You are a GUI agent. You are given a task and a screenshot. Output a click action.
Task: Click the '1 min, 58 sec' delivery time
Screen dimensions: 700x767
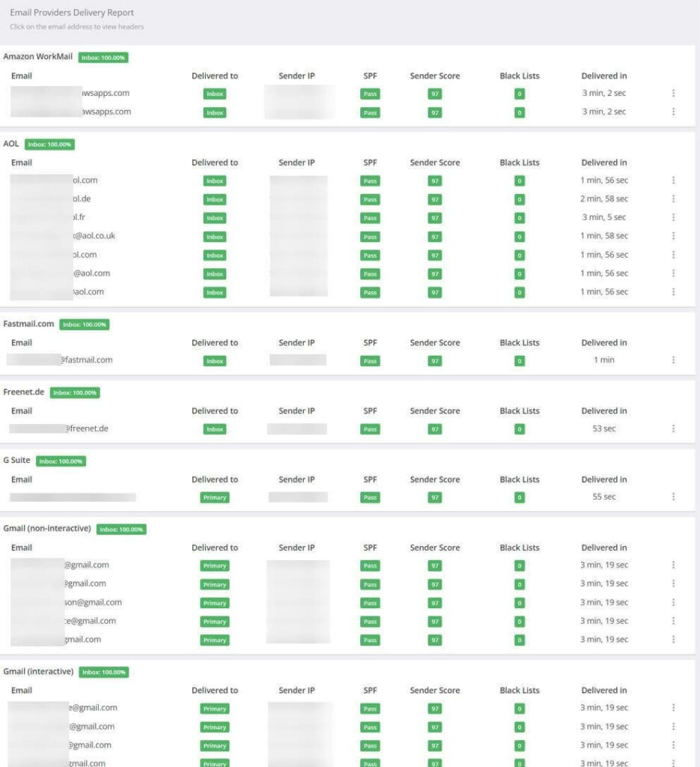604,236
